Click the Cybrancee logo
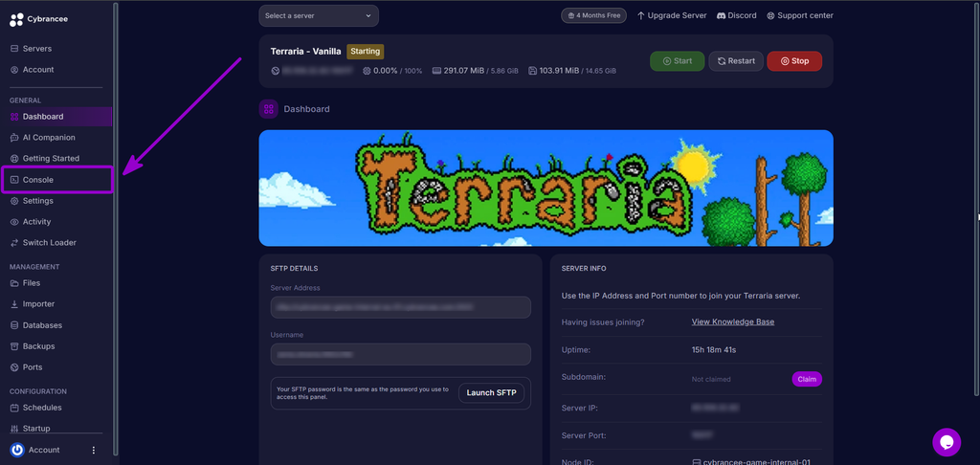This screenshot has width=980, height=465. (38, 19)
